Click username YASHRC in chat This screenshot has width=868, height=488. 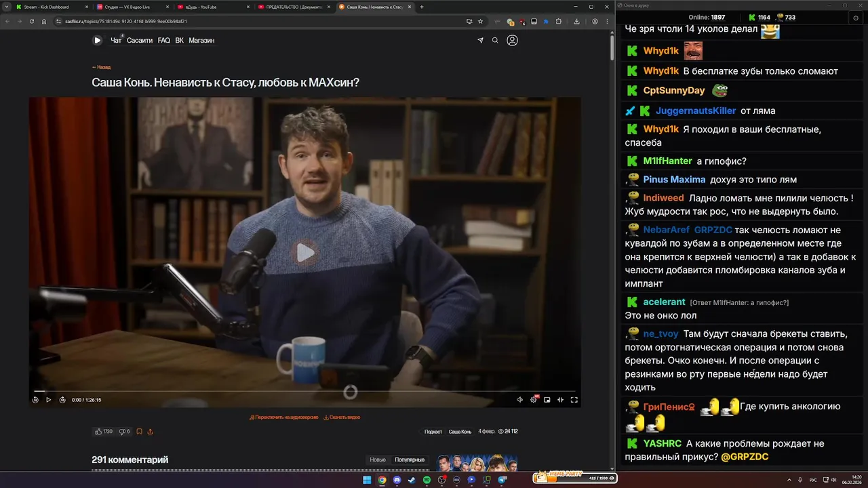coord(663,443)
